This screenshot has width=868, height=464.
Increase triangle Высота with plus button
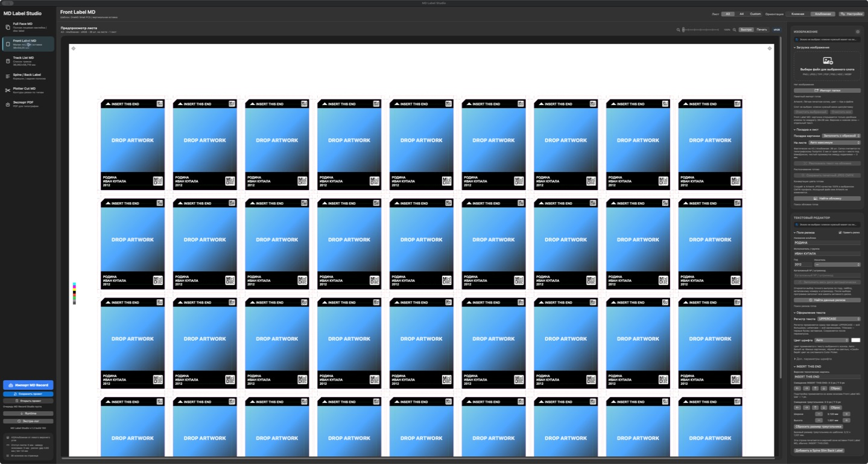pyautogui.click(x=846, y=421)
